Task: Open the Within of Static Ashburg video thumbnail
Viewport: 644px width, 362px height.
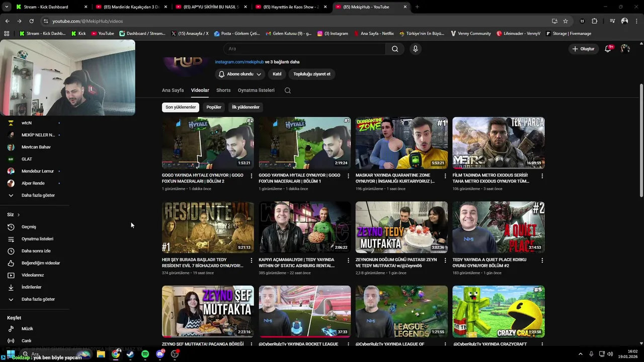Action: click(305, 227)
